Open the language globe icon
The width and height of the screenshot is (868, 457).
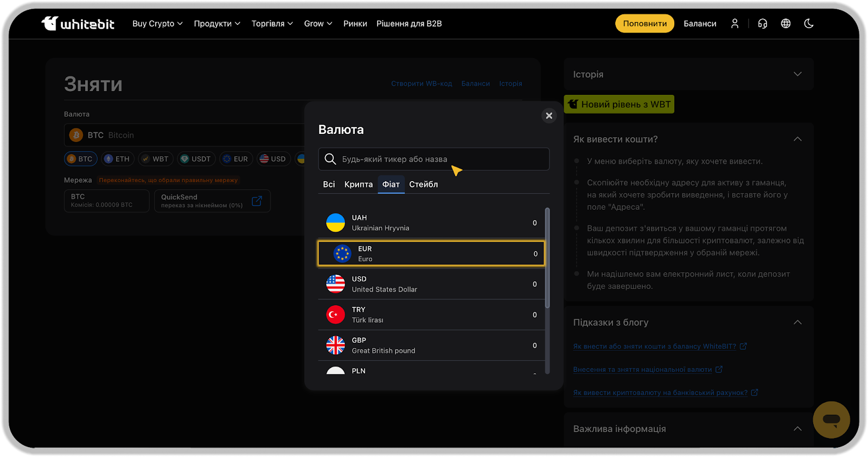click(x=786, y=24)
